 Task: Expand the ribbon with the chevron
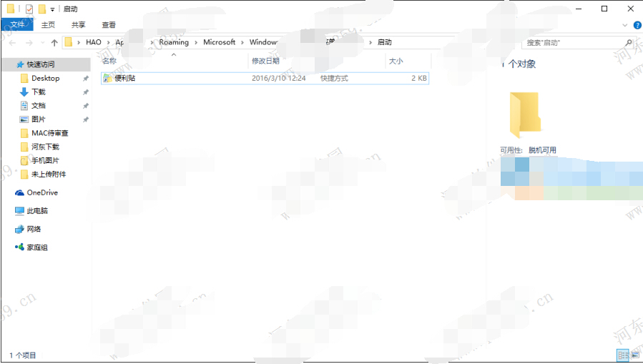pyautogui.click(x=625, y=25)
